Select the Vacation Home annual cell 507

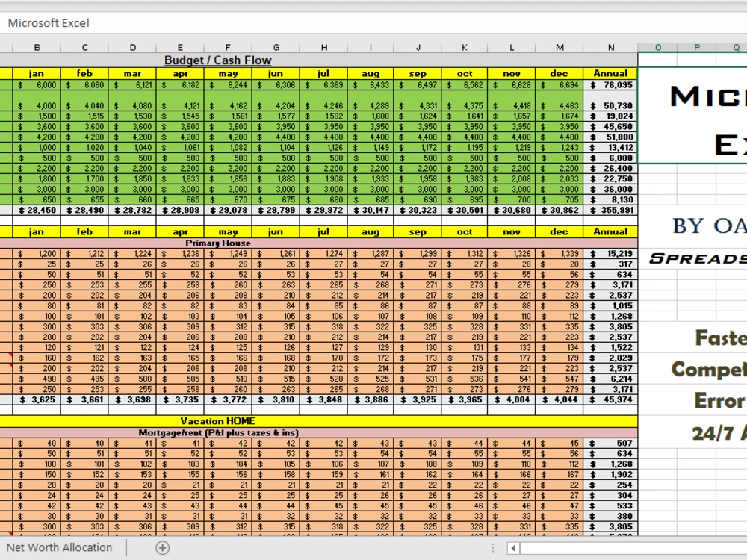611,444
